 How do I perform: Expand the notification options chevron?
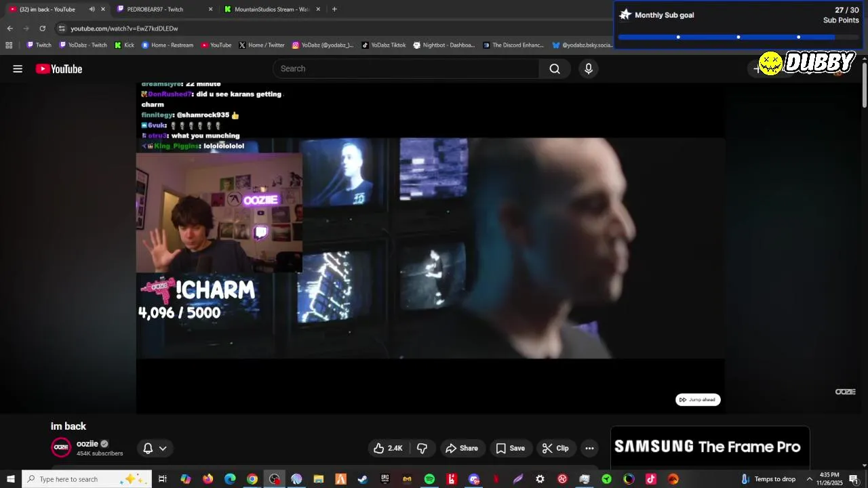click(163, 448)
